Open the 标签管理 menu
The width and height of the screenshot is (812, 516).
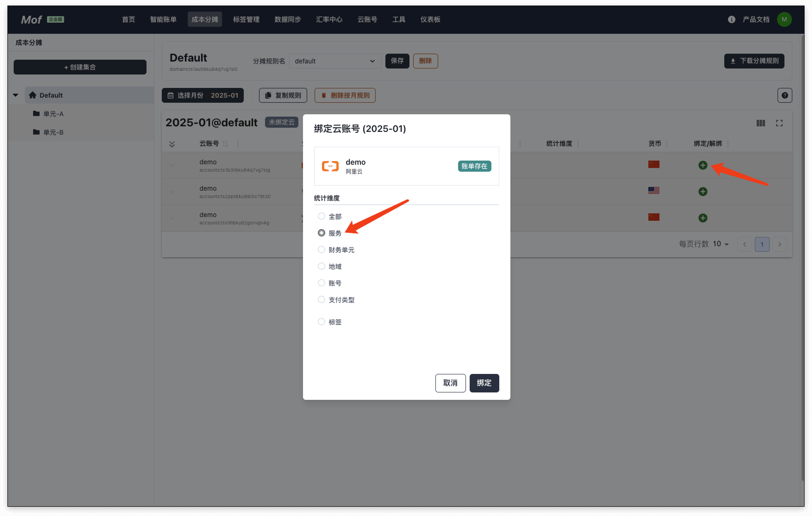[x=246, y=19]
